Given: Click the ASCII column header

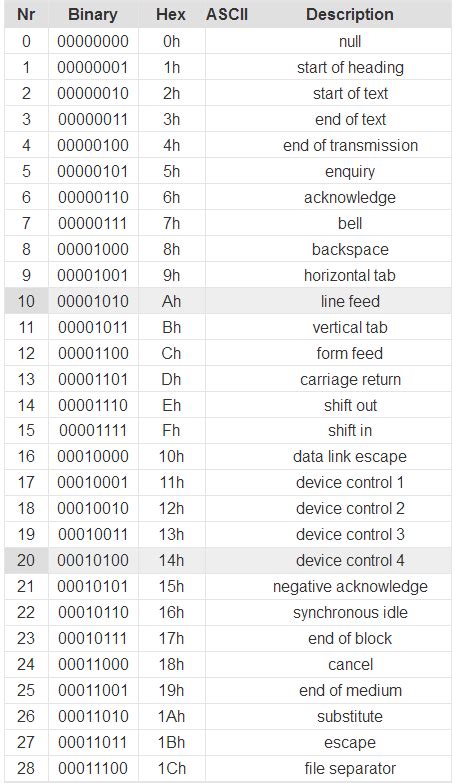Looking at the screenshot, I should pyautogui.click(x=227, y=14).
